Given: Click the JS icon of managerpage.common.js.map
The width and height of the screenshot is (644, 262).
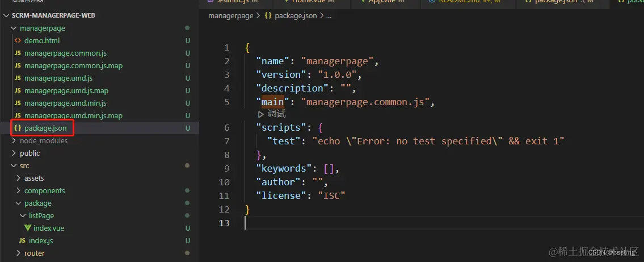Looking at the screenshot, I should coord(17,66).
